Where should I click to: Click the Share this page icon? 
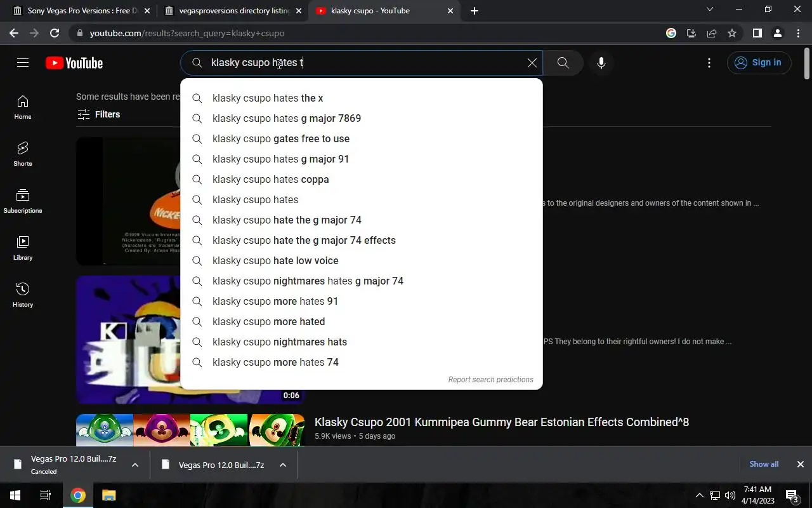tap(712, 33)
